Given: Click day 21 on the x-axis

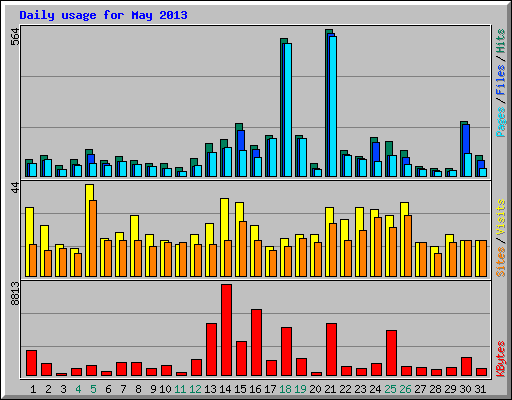Looking at the screenshot, I should pos(330,389).
